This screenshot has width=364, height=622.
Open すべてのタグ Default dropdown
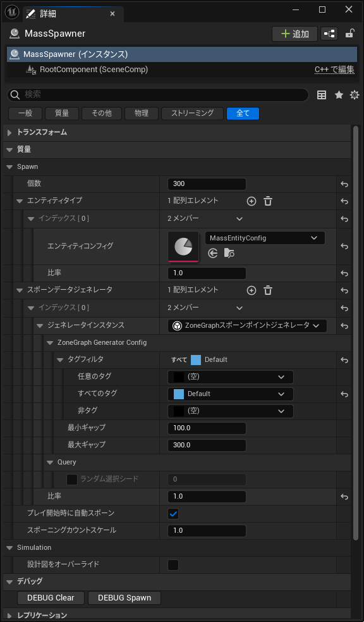coord(231,394)
